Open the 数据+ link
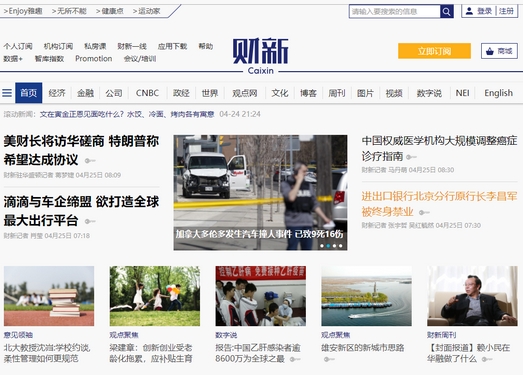 pyautogui.click(x=13, y=59)
